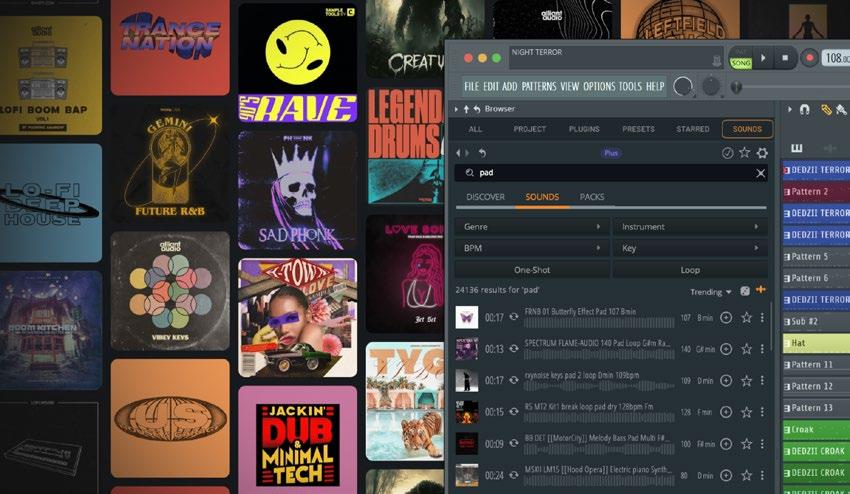The width and height of the screenshot is (850, 494).
Task: Click the browser collapse up-arrow icon
Action: [x=466, y=109]
